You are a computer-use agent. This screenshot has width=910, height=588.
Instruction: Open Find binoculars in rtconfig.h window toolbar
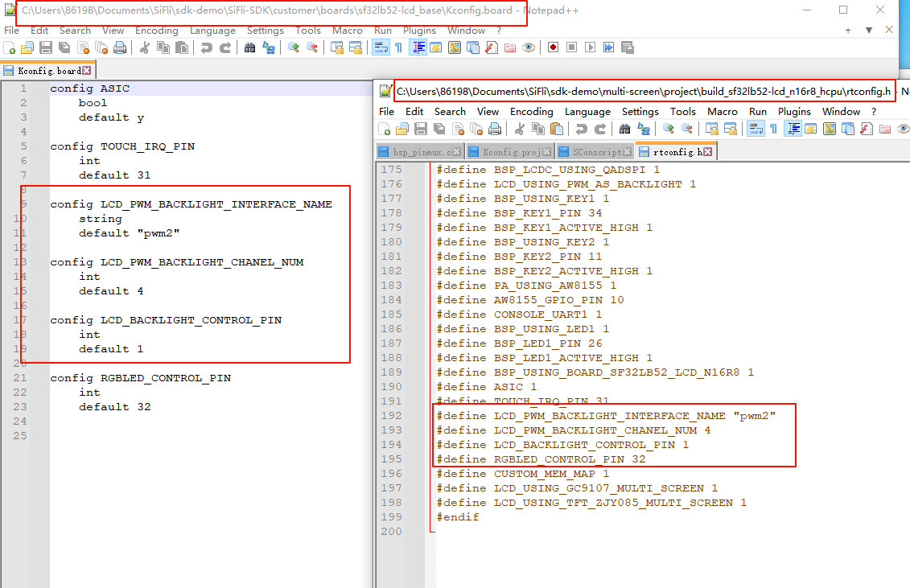tap(624, 129)
